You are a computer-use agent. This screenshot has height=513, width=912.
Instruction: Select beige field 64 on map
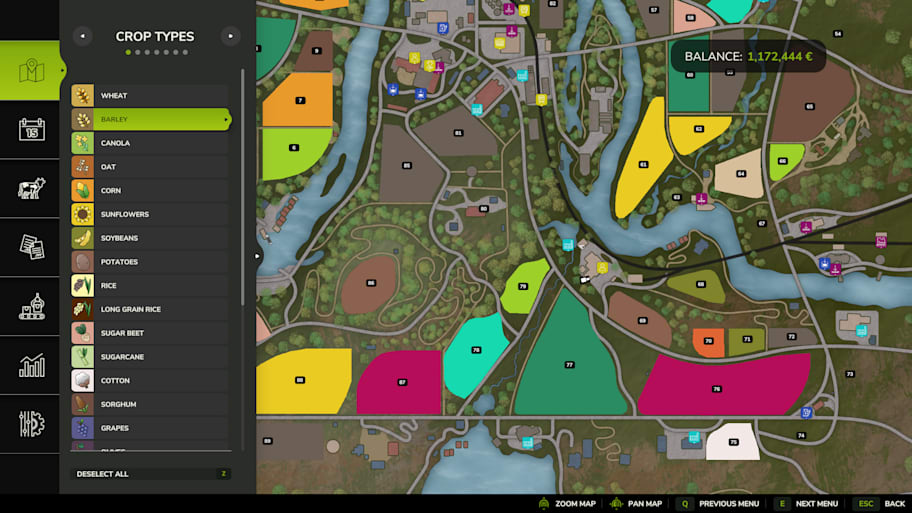740,174
